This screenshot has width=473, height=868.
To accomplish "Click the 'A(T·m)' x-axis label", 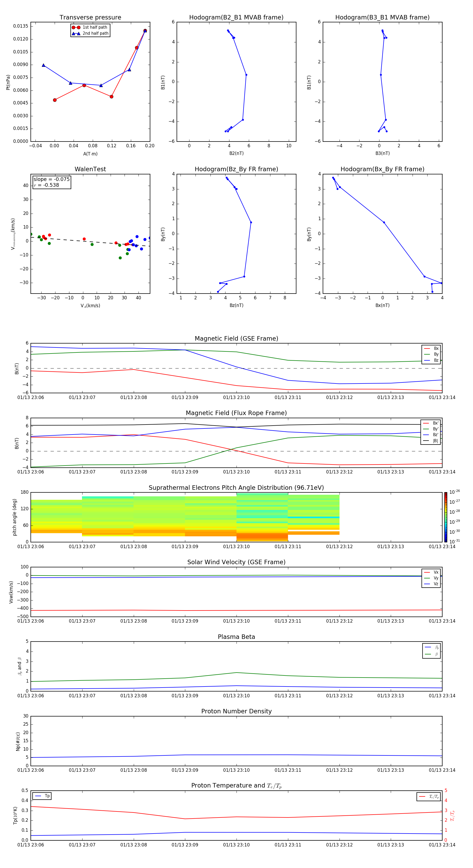I will pyautogui.click(x=90, y=154).
